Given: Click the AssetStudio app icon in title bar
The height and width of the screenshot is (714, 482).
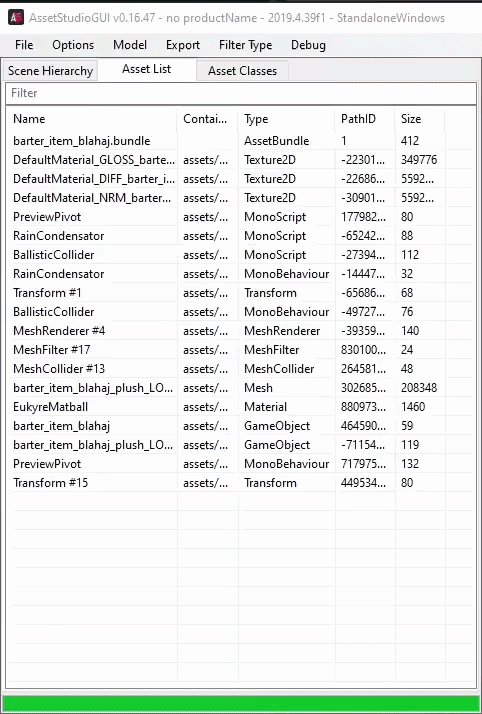Looking at the screenshot, I should (16, 18).
